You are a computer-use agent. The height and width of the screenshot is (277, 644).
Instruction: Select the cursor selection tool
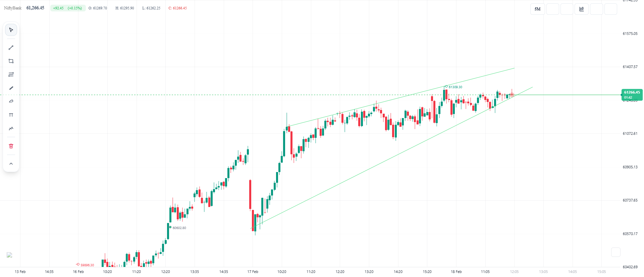click(x=11, y=30)
